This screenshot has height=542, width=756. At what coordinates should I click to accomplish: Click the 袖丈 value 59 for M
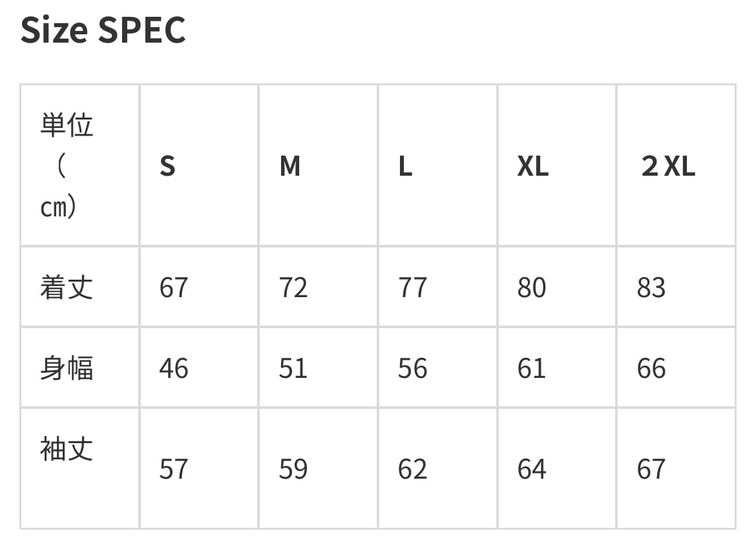293,469
